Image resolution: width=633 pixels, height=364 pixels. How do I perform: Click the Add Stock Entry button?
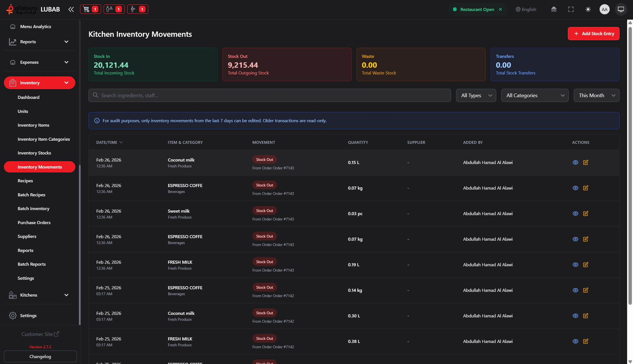click(x=593, y=33)
